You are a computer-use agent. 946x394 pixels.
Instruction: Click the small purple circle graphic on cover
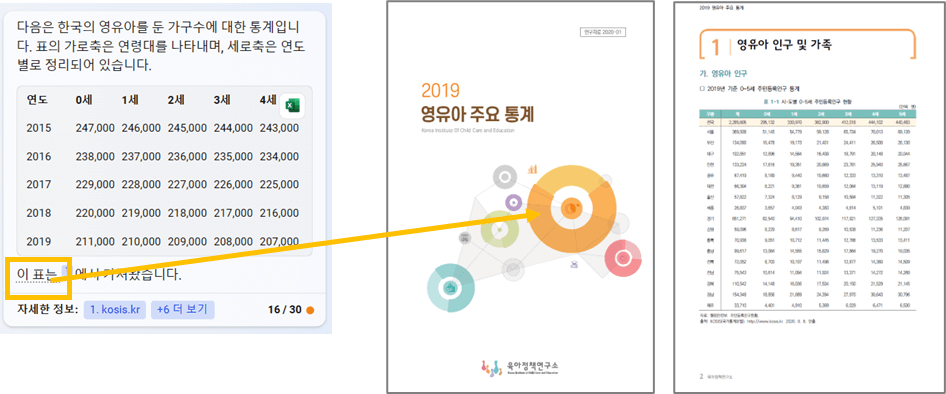pos(513,203)
